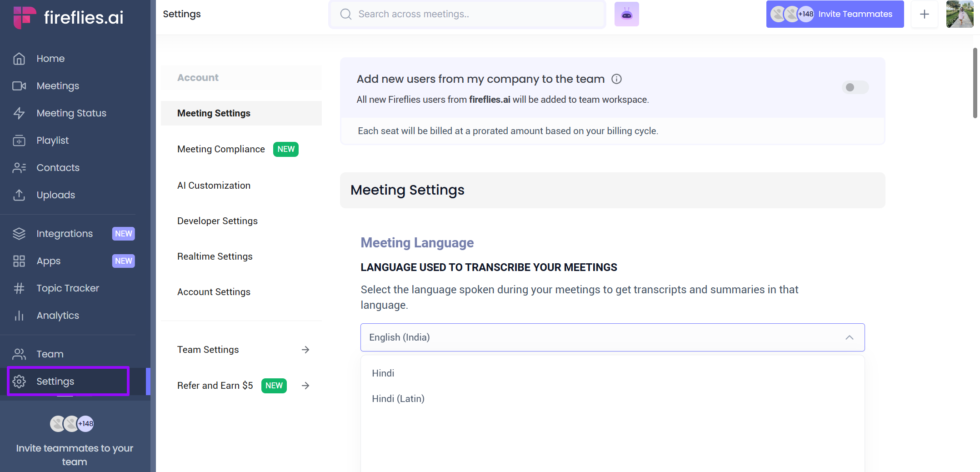This screenshot has width=980, height=472.
Task: Open the Apps section from sidebar
Action: tap(48, 261)
